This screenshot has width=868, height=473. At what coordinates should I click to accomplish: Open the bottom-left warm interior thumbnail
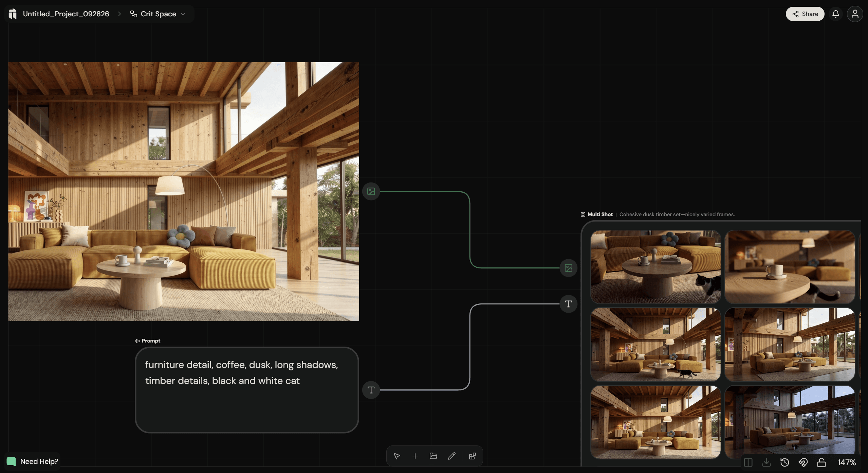(655, 422)
